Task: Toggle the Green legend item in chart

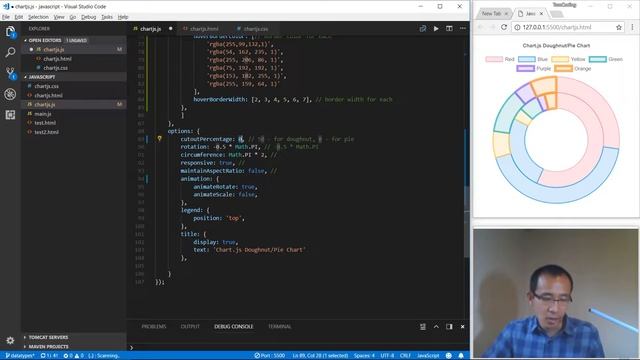Action: pos(606,59)
